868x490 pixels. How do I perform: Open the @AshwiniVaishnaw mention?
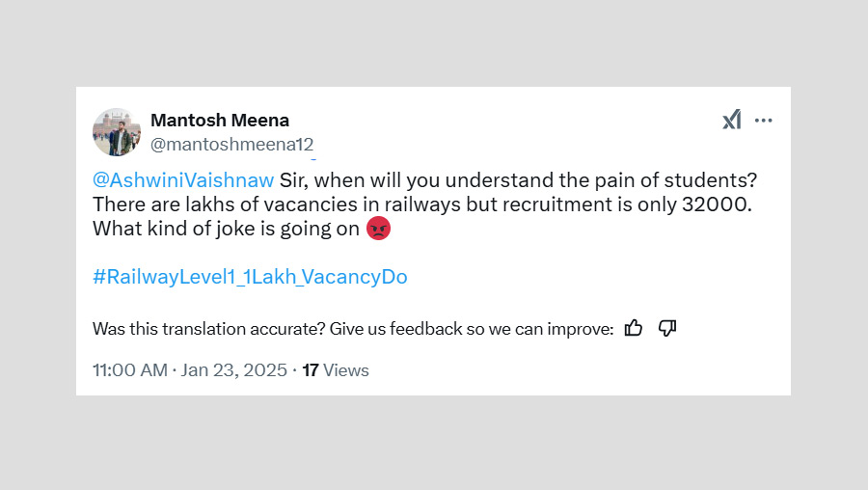click(x=183, y=180)
